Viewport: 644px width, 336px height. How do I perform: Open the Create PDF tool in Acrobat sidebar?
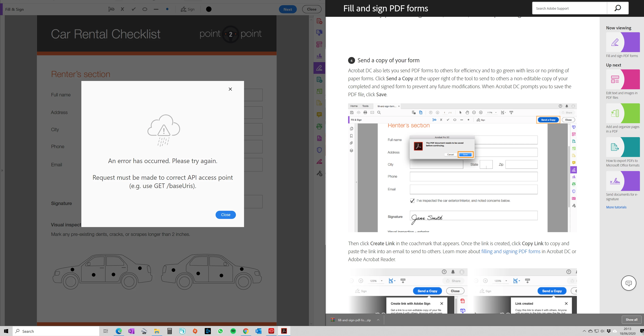[x=319, y=21]
